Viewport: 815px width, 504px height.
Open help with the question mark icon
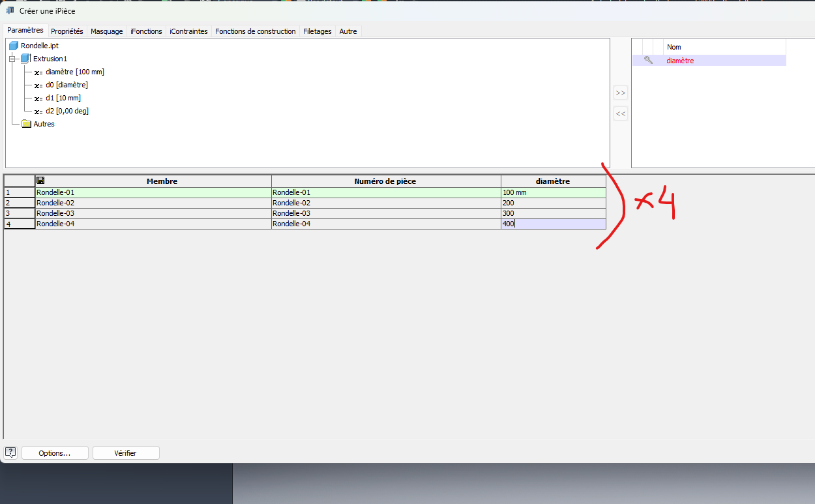(x=10, y=452)
